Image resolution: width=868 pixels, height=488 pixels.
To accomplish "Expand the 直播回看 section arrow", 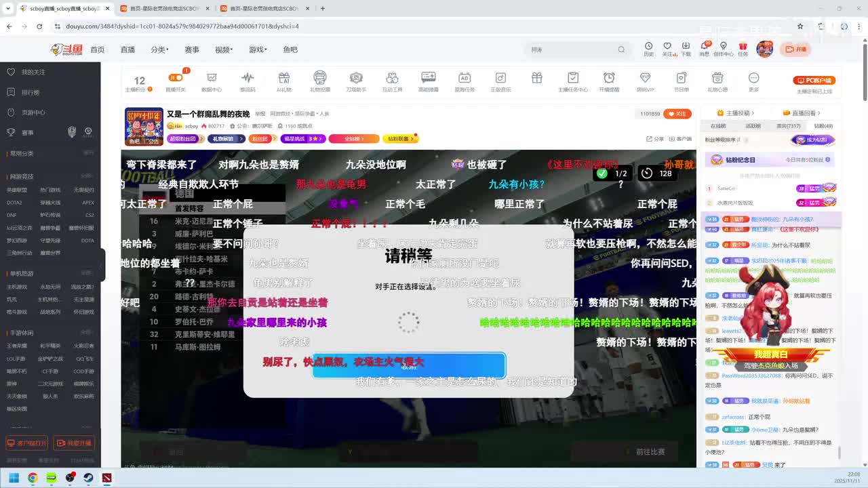I will tap(819, 113).
